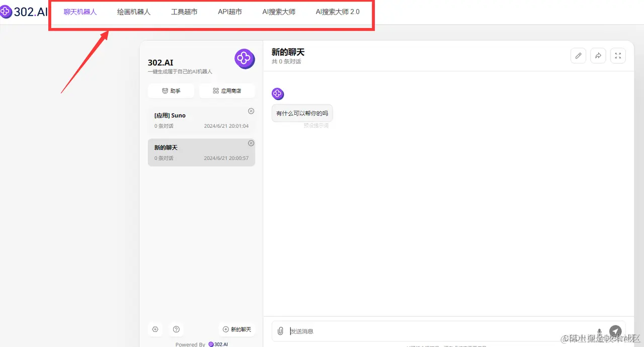The width and height of the screenshot is (644, 347).
Task: Click the fullscreen expand icon
Action: [x=618, y=55]
